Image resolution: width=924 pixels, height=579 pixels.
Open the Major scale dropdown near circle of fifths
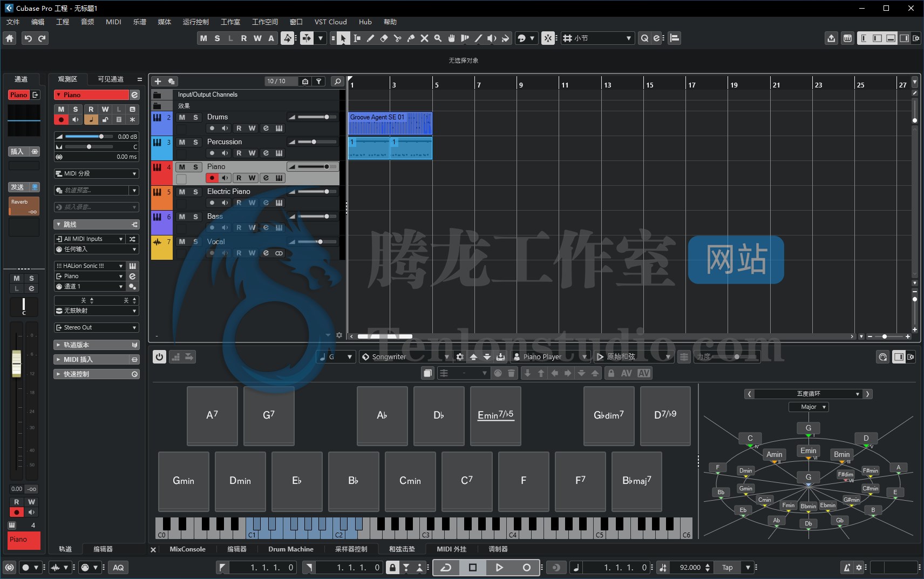coord(808,407)
